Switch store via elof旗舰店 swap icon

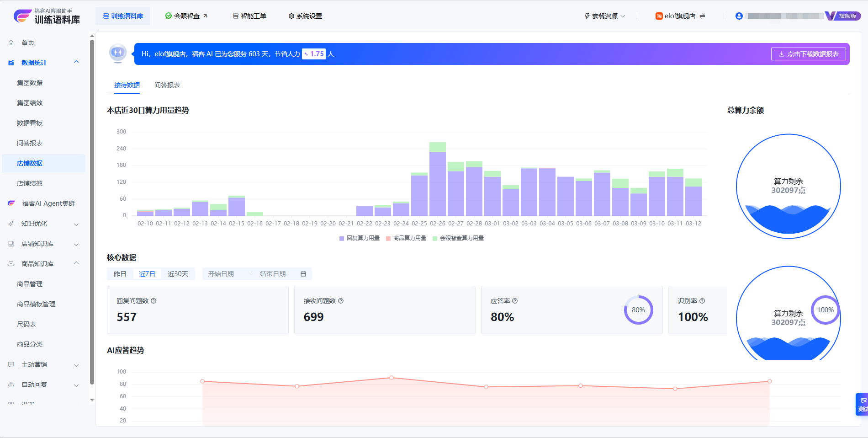[702, 16]
